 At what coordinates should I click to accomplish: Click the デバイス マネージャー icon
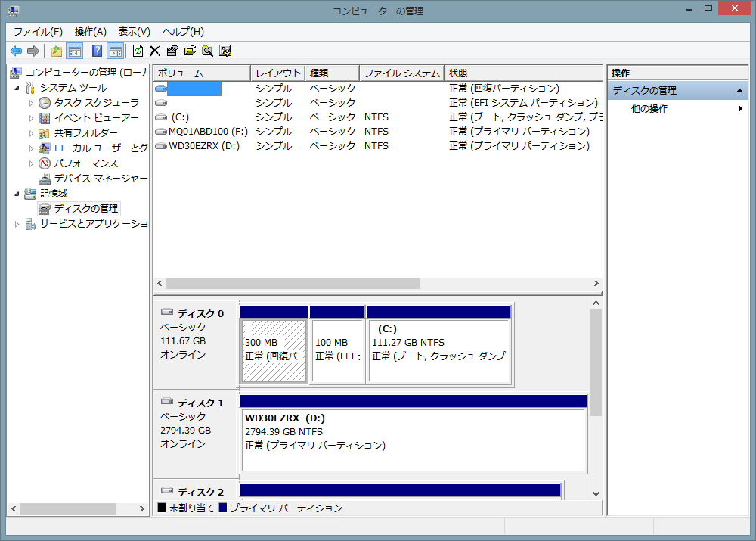45,179
